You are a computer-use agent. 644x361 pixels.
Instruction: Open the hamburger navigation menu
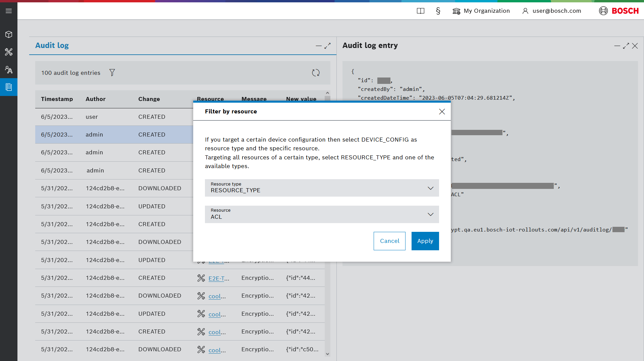tap(9, 11)
